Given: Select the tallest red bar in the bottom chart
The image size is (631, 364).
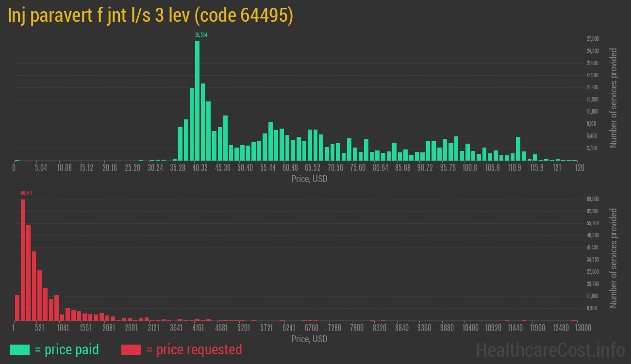Looking at the screenshot, I should [23, 260].
